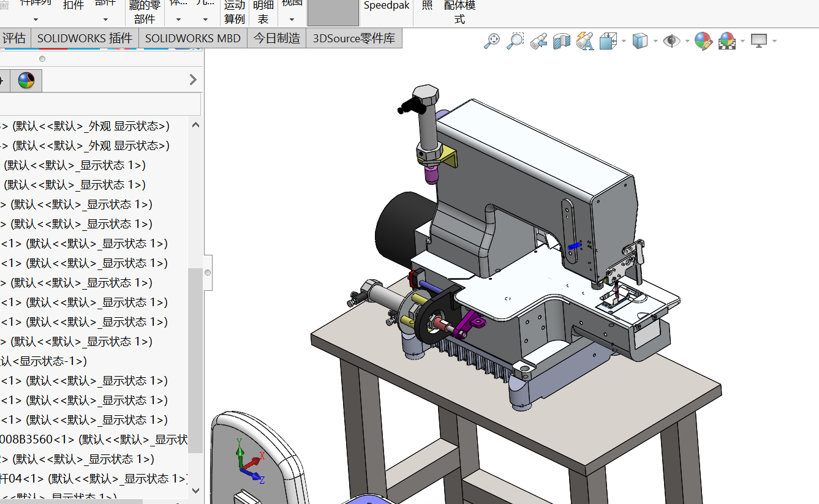Click the Speedpak button
Viewport: 819px width, 504px height.
pyautogui.click(x=386, y=6)
